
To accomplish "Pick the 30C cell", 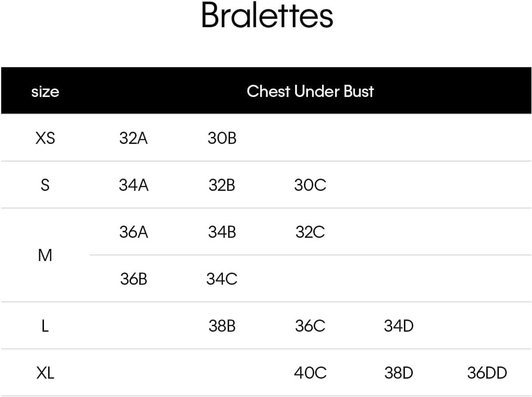I will click(x=310, y=185).
